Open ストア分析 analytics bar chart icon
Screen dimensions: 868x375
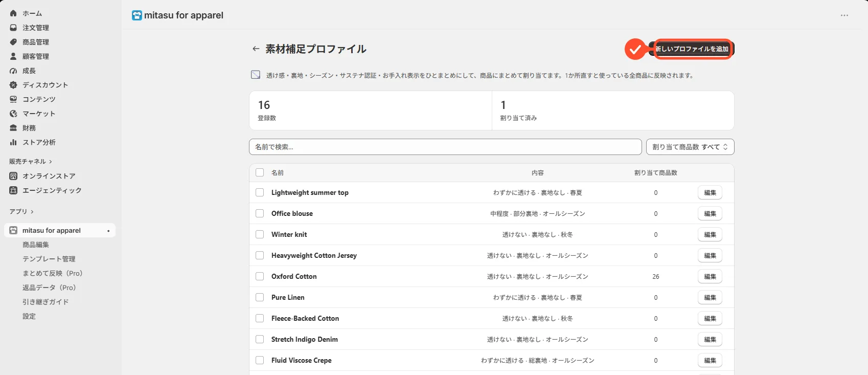click(x=13, y=142)
